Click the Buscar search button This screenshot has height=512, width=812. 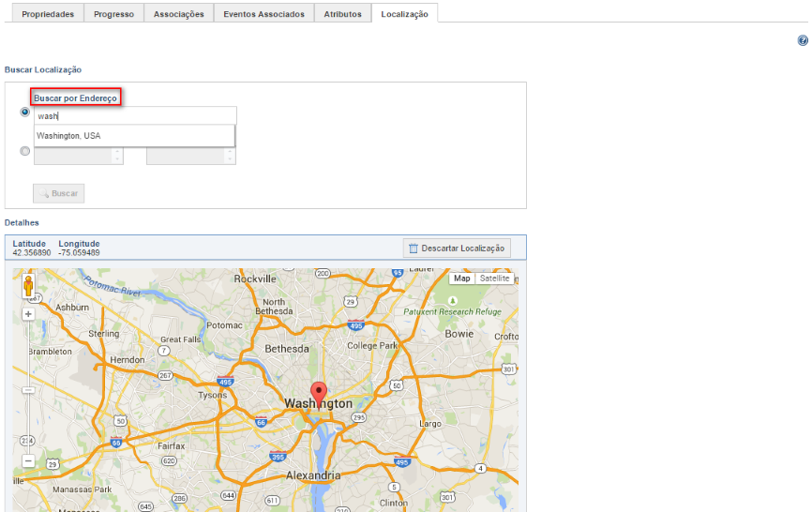[58, 193]
